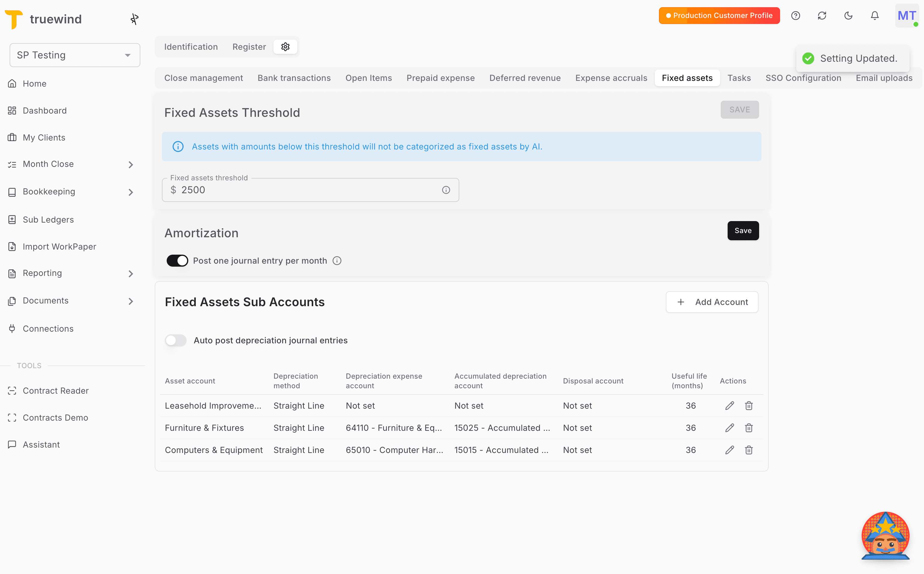Open the settings gear next to Register
Screen dimensions: 924x574
pos(285,47)
